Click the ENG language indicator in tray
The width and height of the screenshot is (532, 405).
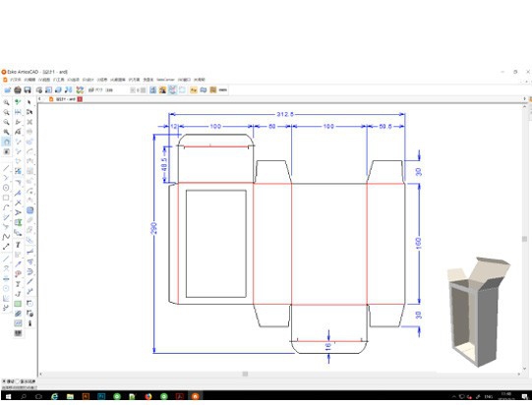pyautogui.click(x=489, y=396)
